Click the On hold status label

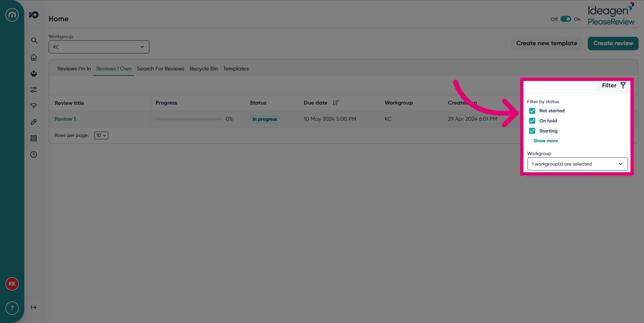[548, 121]
